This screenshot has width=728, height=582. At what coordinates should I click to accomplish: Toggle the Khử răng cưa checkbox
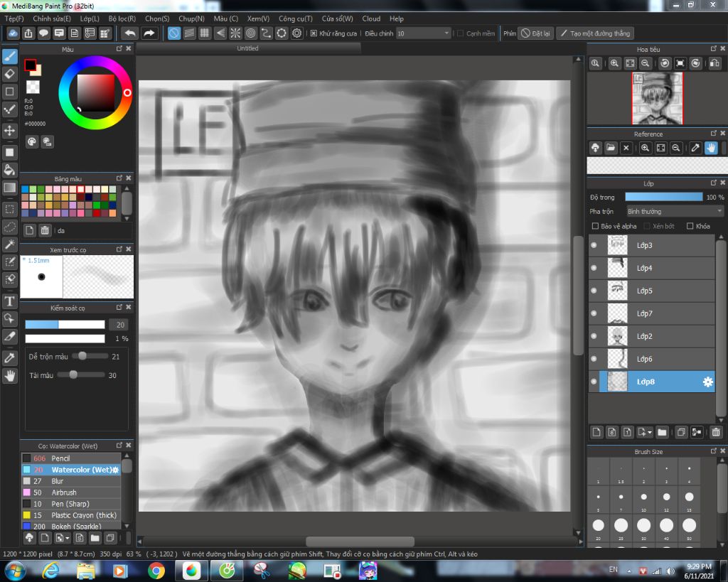pos(314,33)
